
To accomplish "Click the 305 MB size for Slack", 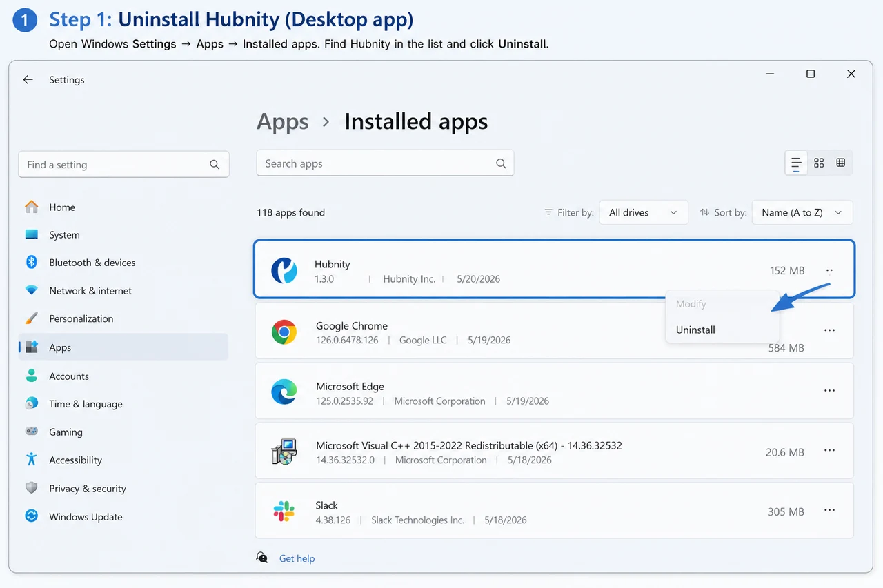I will pos(786,512).
